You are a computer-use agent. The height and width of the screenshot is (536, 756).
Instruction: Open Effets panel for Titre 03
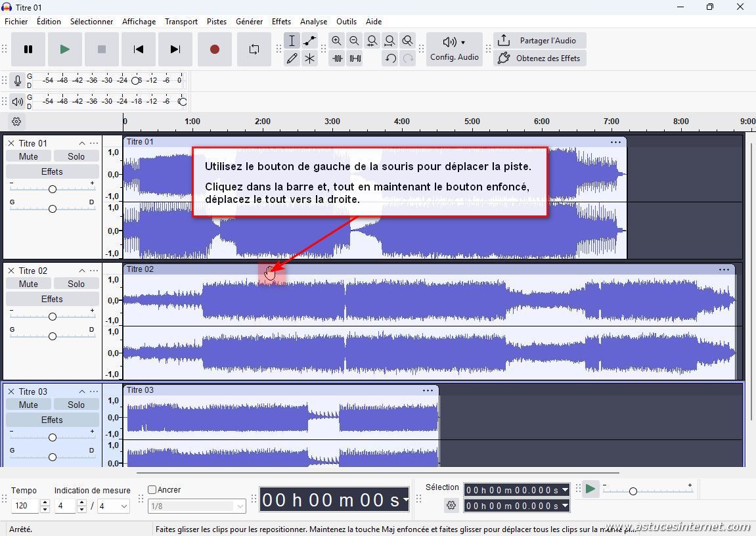[x=52, y=420]
